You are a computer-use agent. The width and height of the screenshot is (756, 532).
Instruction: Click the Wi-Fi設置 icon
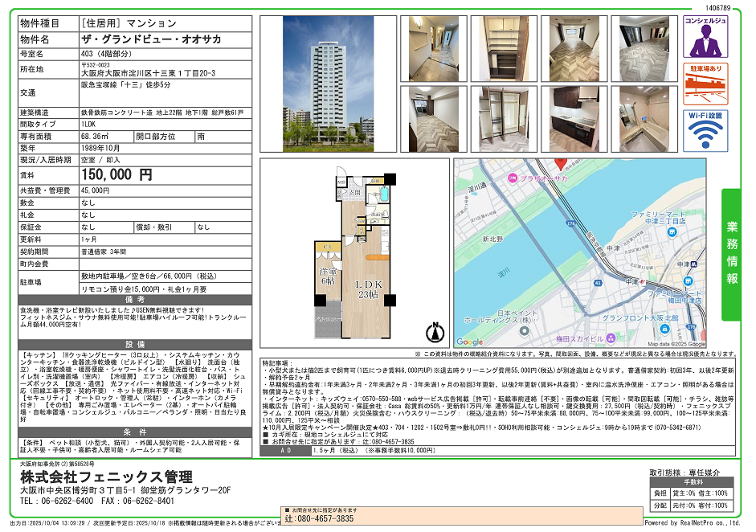[x=705, y=130]
